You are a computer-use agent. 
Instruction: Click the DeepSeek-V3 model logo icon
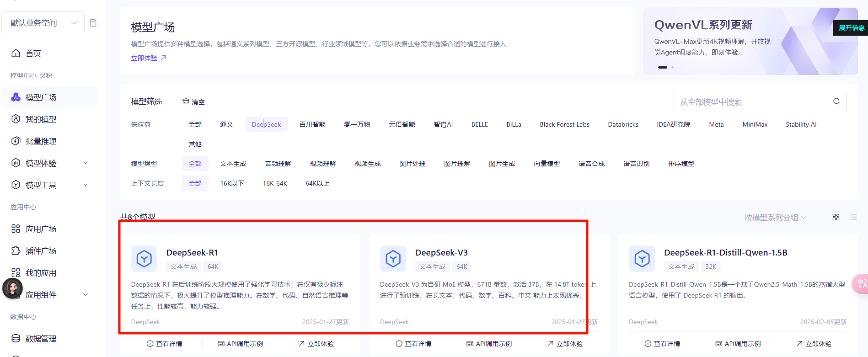(x=393, y=259)
